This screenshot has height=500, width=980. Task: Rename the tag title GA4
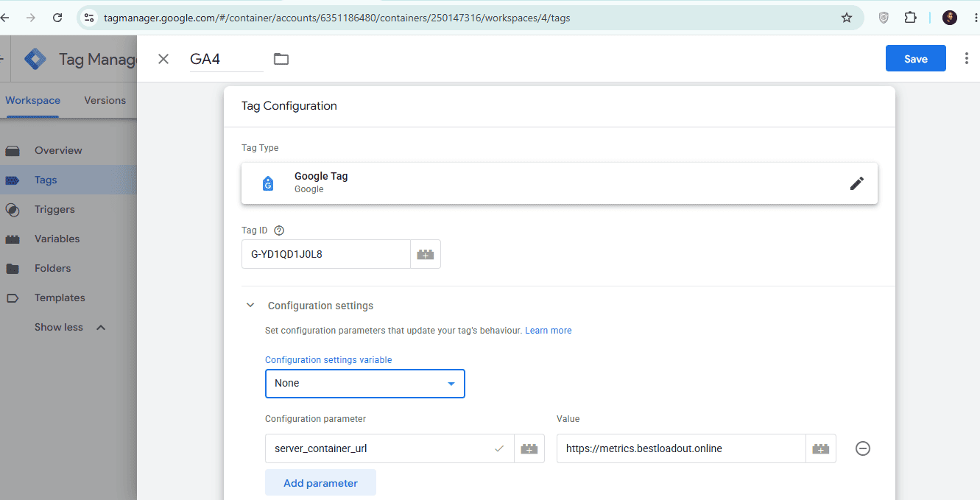click(226, 59)
